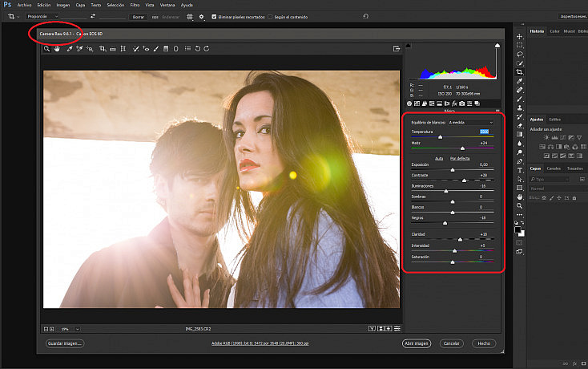
Task: Open the Detail panel tab icon
Action: click(425, 103)
